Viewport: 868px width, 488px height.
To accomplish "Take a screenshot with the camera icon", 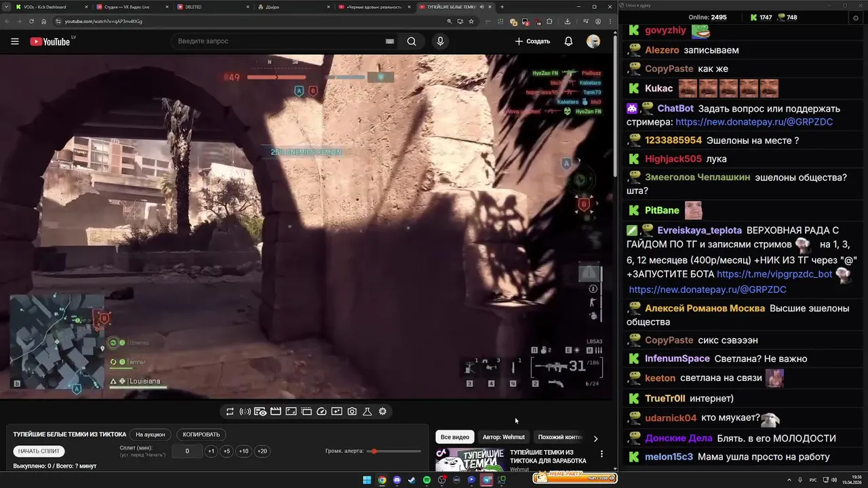I will (352, 411).
